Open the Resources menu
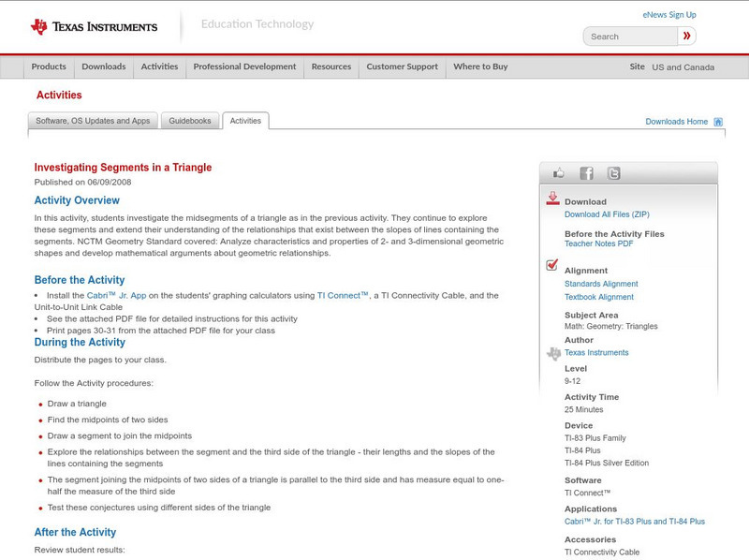This screenshot has width=749, height=560. click(331, 66)
